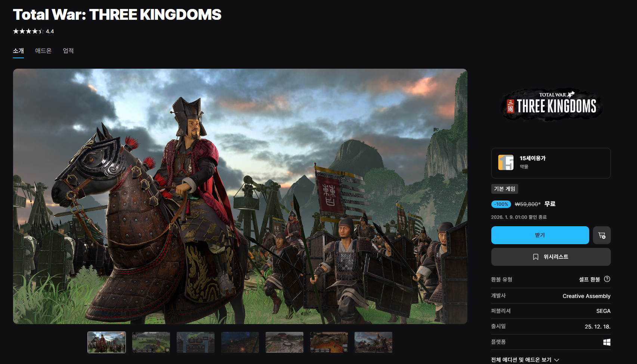Click the Three Kingdoms game logo
637x364 pixels.
[551, 105]
